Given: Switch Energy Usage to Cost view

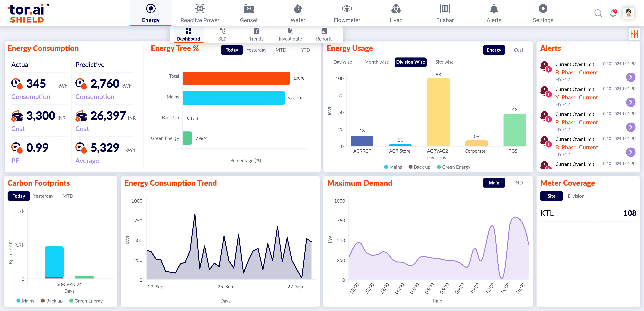Looking at the screenshot, I should 518,50.
